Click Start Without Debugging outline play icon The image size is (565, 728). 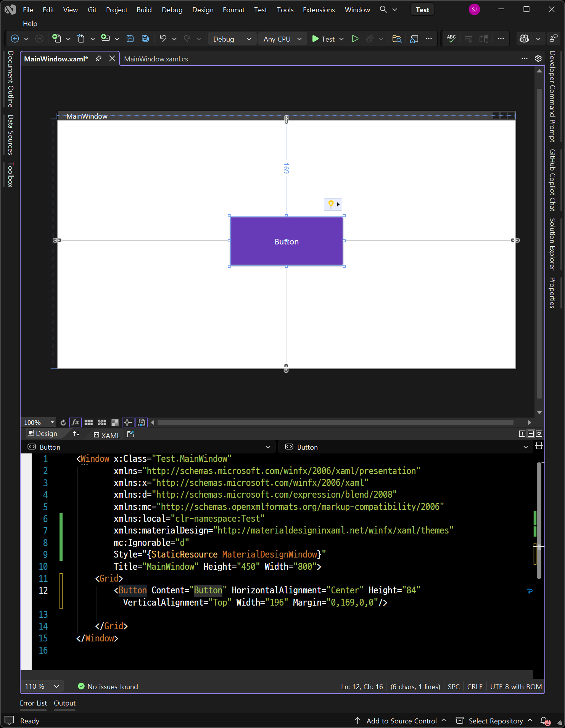[x=355, y=39]
